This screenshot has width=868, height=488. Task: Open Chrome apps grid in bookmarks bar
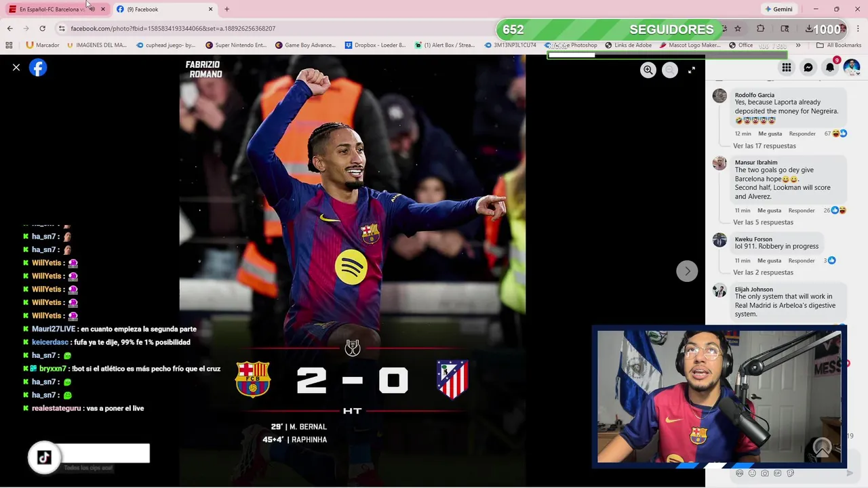[9, 45]
